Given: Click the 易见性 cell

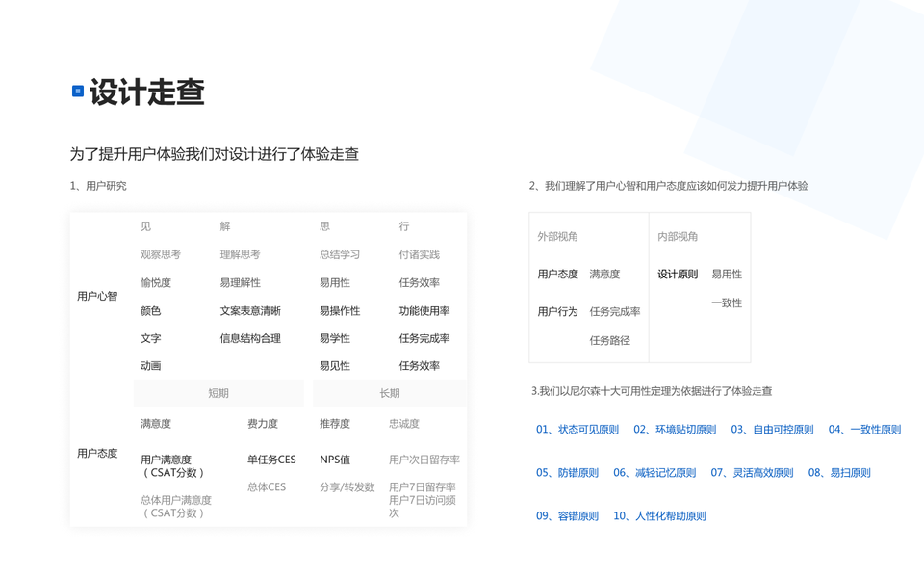Looking at the screenshot, I should click(x=335, y=366).
